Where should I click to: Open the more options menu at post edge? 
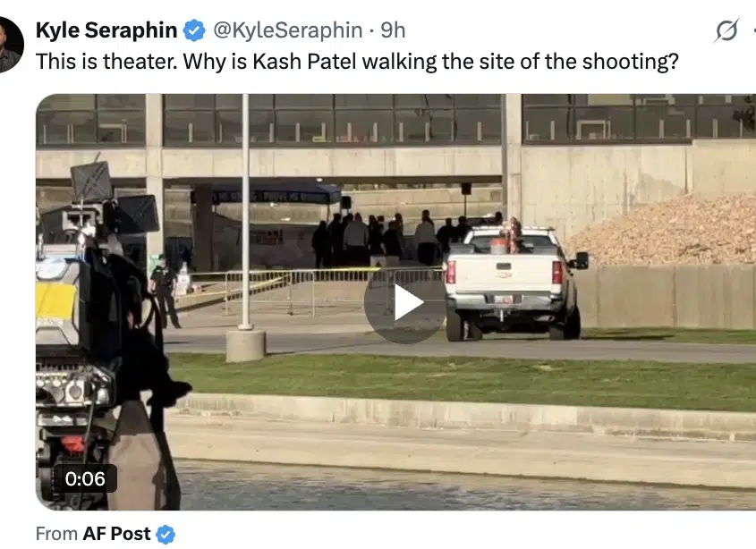(x=753, y=31)
